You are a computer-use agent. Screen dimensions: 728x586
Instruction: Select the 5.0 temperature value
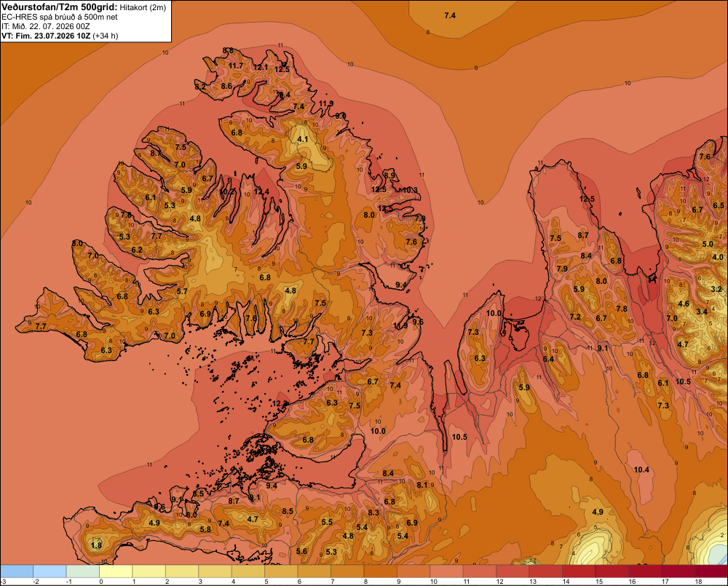point(708,245)
